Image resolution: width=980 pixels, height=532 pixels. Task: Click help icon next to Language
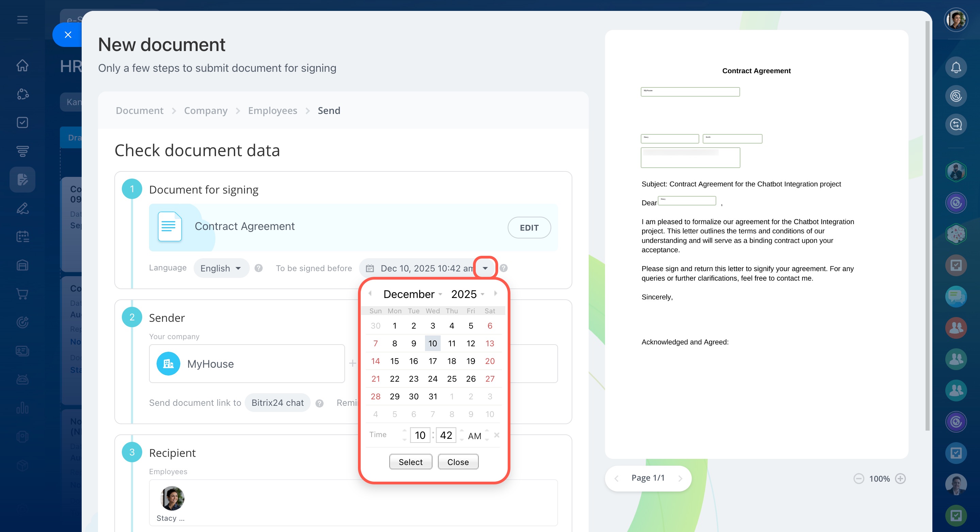point(259,268)
